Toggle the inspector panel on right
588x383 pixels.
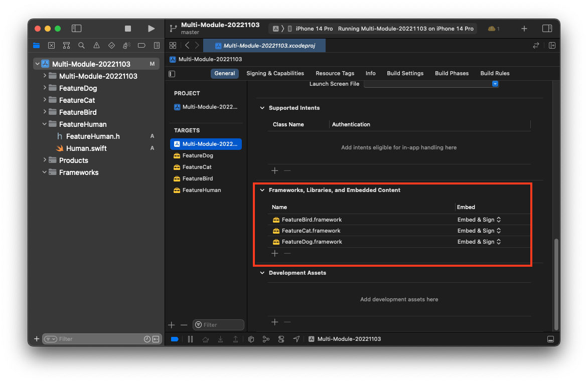coord(547,29)
